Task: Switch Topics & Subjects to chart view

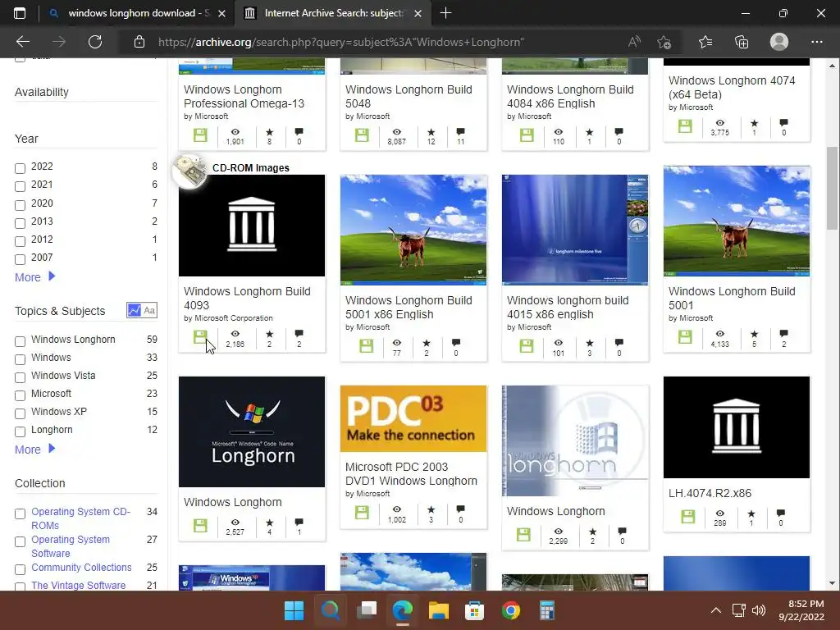Action: point(134,310)
